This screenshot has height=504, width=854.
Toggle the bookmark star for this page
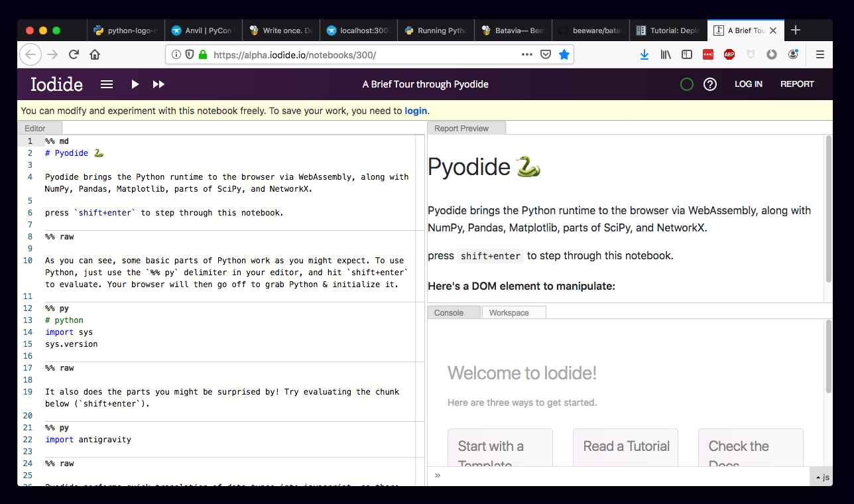pos(564,54)
